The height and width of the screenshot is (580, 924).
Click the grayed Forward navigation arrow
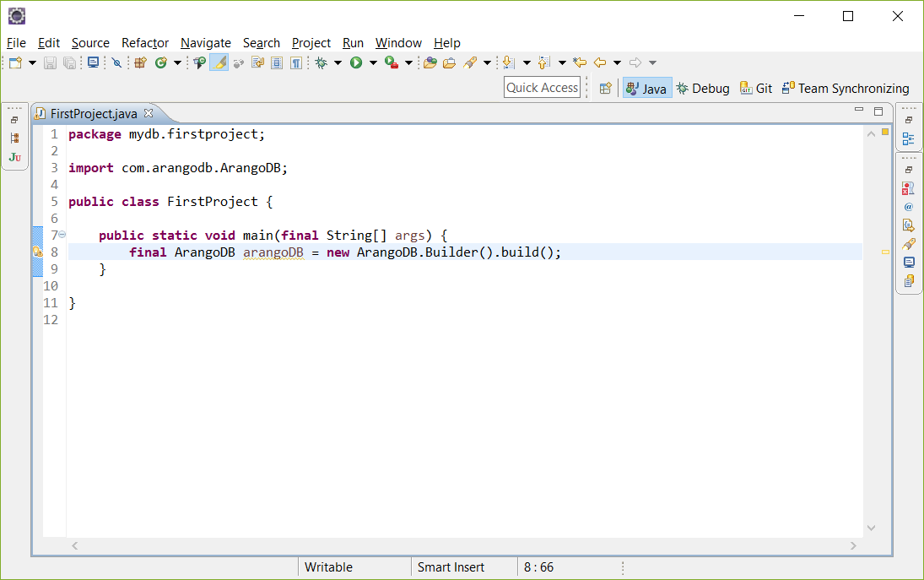point(635,62)
